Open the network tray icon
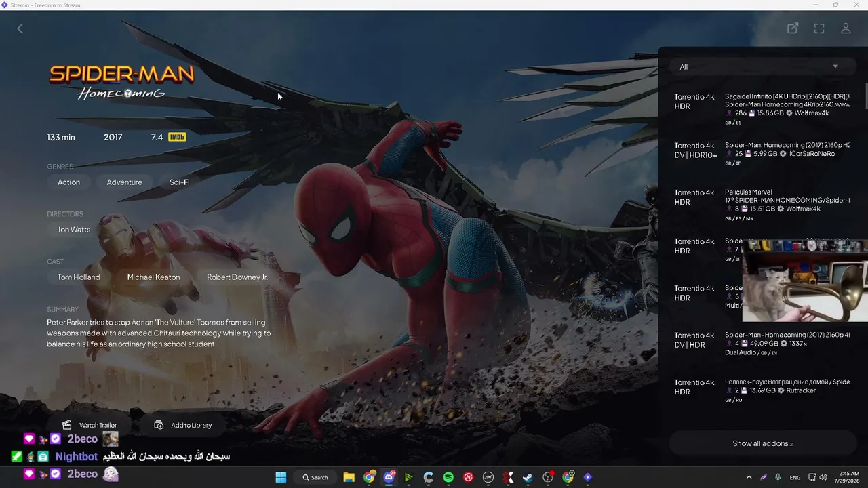 [812, 477]
